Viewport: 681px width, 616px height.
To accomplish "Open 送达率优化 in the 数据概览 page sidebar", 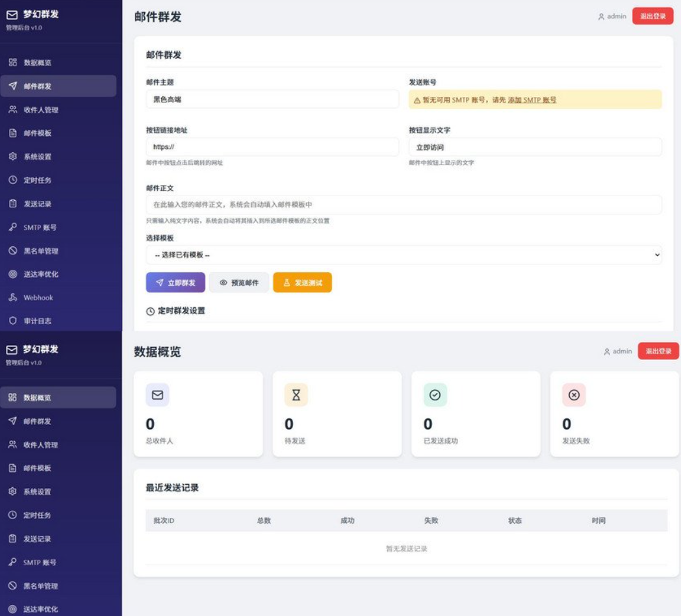I will click(58, 609).
